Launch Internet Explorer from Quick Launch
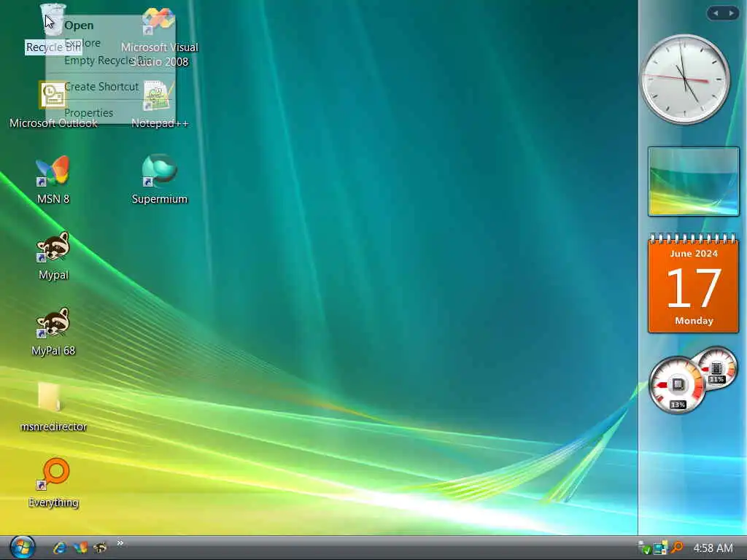Image resolution: width=747 pixels, height=560 pixels. click(60, 548)
